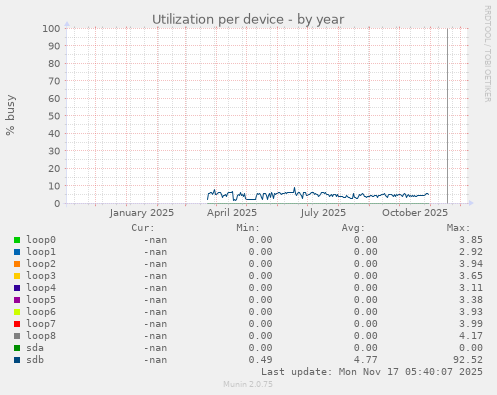The image size is (497, 395).
Task: Click loop4 max value 3.11
Action: (471, 288)
